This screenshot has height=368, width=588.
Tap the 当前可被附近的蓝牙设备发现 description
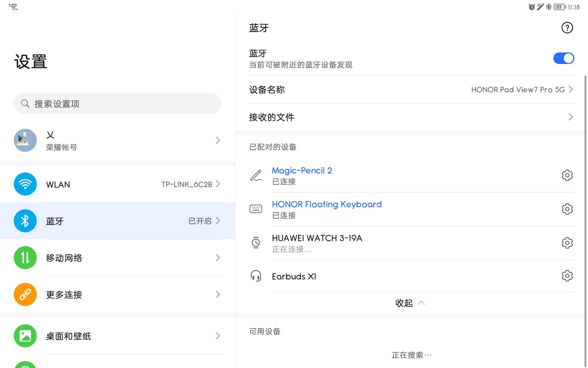point(301,65)
